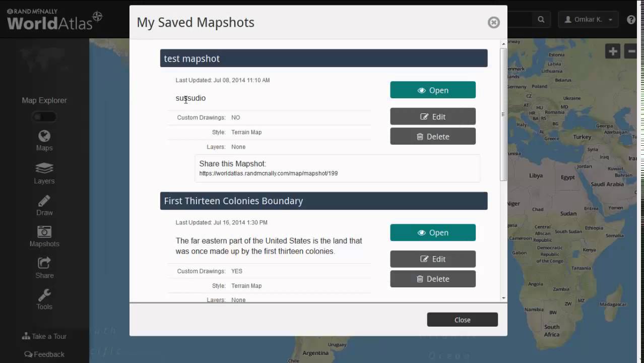Open the Layers stack icon
The height and width of the screenshot is (363, 644).
point(44,168)
